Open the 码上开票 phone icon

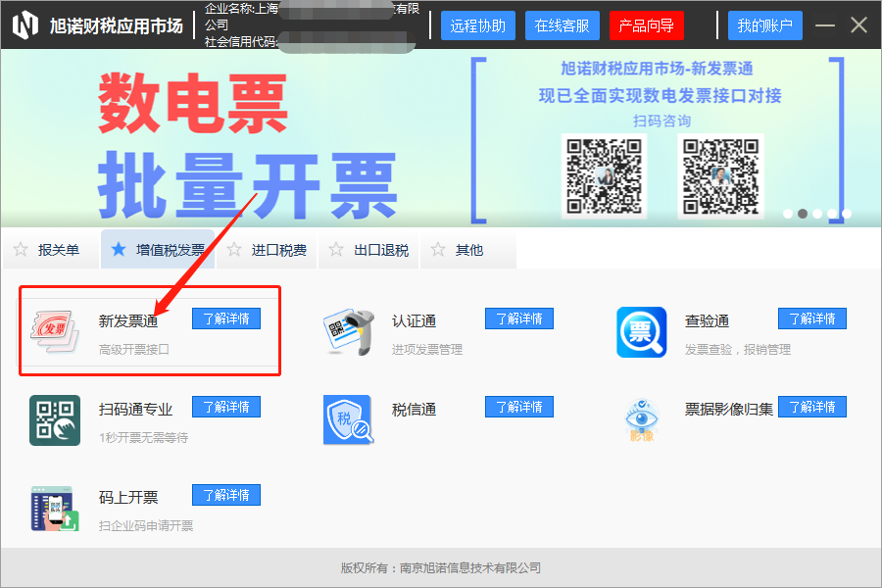55,508
